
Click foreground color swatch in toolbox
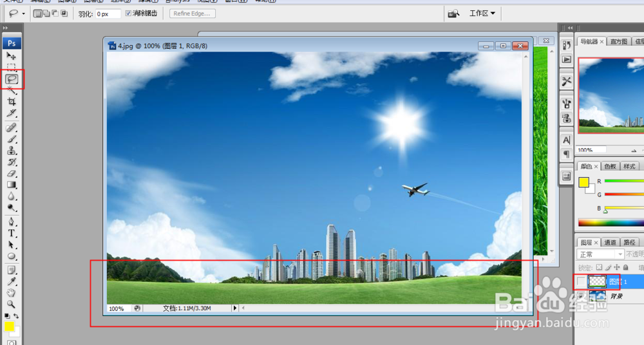click(x=9, y=326)
